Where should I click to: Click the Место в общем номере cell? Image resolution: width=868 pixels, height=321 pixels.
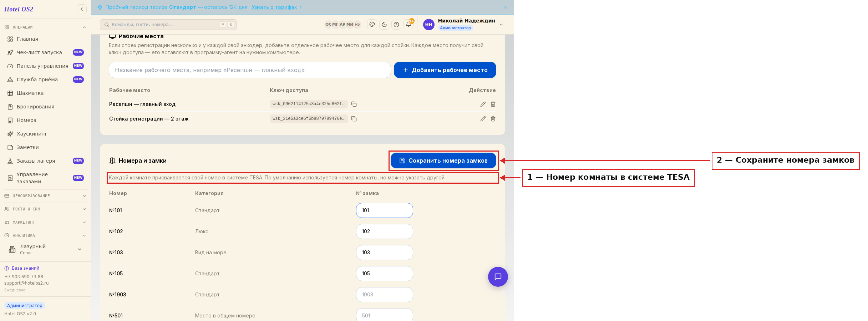(225, 316)
